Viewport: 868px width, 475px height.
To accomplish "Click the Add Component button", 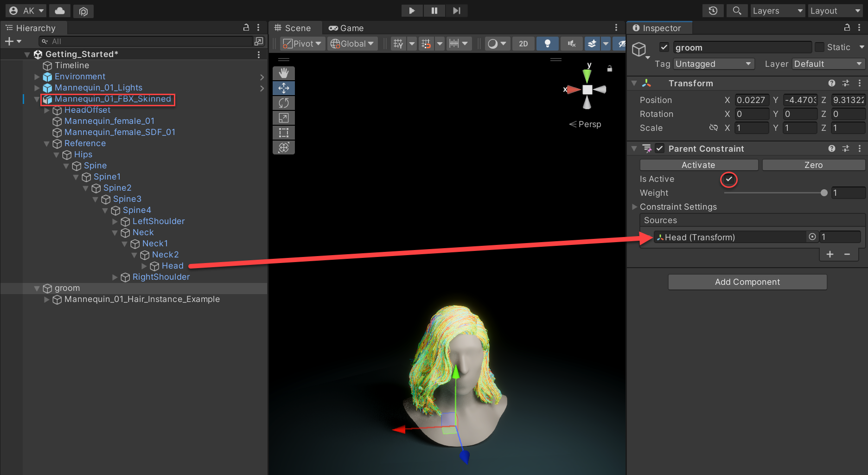I will (x=747, y=282).
